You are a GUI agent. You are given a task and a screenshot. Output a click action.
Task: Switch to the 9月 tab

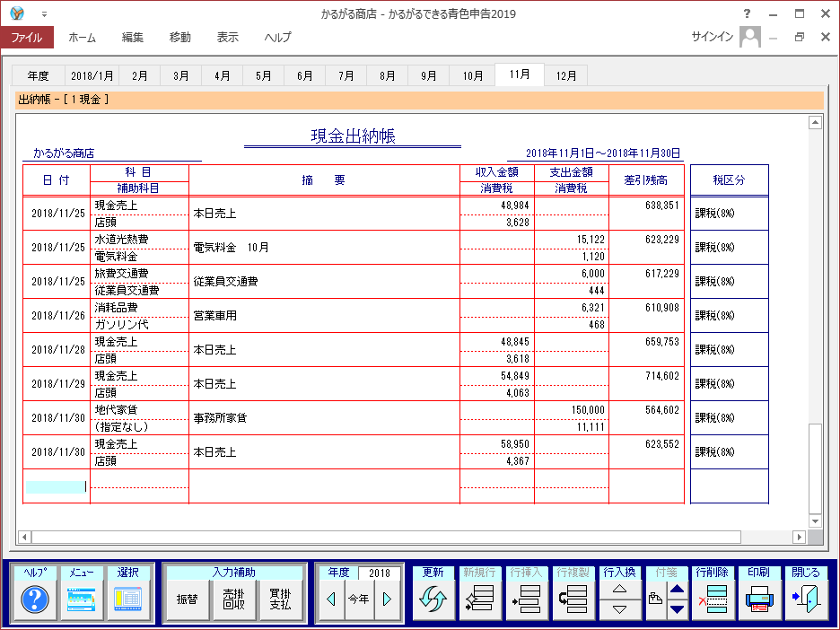[429, 76]
